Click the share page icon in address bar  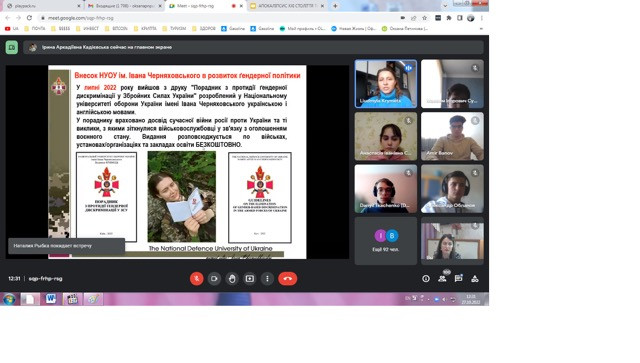tap(413, 18)
